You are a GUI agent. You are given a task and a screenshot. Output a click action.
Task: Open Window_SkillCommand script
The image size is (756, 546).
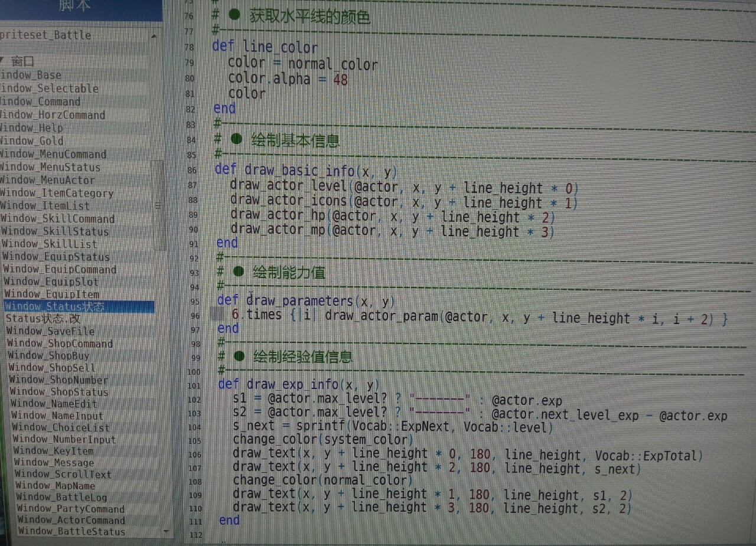pyautogui.click(x=57, y=218)
